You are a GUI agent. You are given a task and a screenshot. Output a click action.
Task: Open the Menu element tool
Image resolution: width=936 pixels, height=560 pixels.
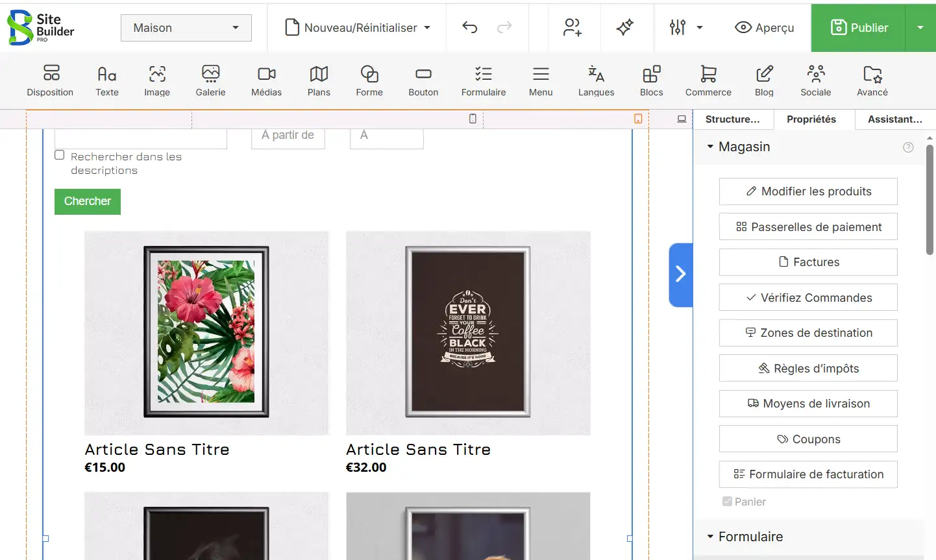point(541,81)
